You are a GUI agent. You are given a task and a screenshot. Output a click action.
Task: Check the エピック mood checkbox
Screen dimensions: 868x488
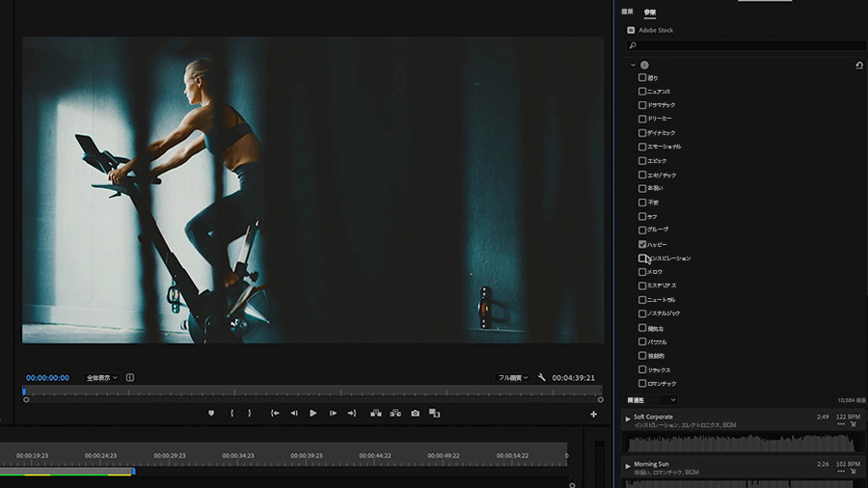[642, 160]
